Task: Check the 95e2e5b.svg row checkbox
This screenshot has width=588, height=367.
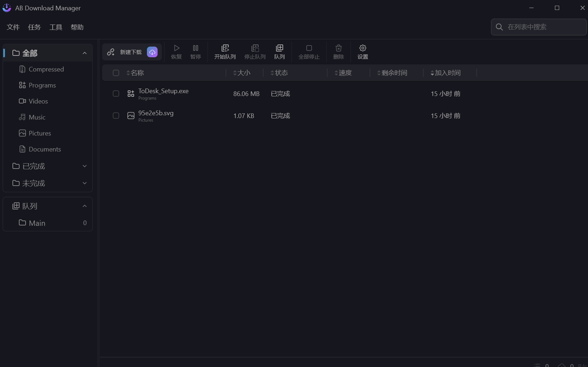Action: point(116,116)
